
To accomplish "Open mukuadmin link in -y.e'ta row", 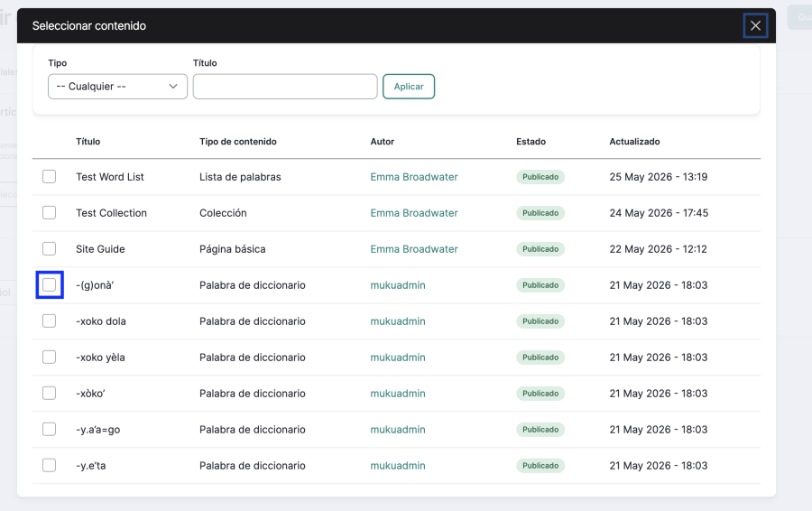I will pos(398,466).
